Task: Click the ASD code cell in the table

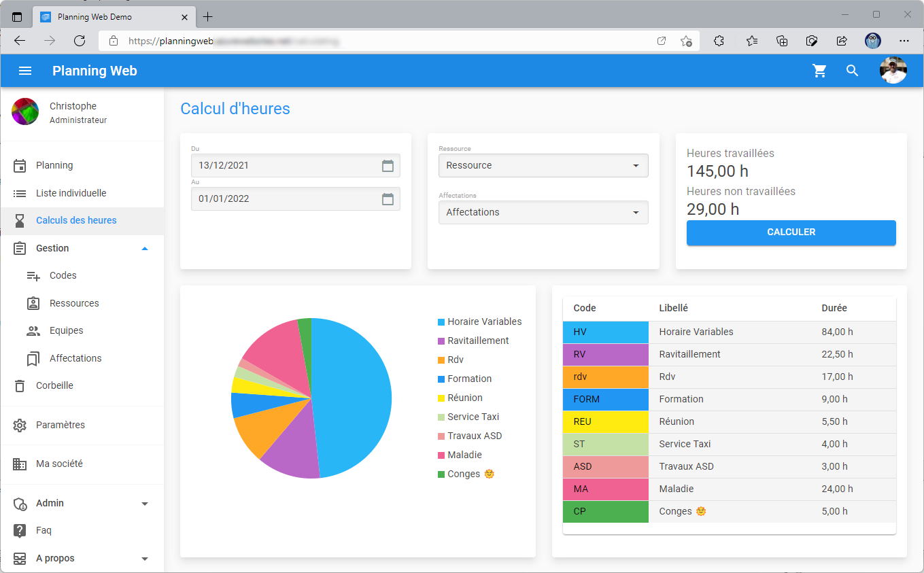Action: point(606,466)
